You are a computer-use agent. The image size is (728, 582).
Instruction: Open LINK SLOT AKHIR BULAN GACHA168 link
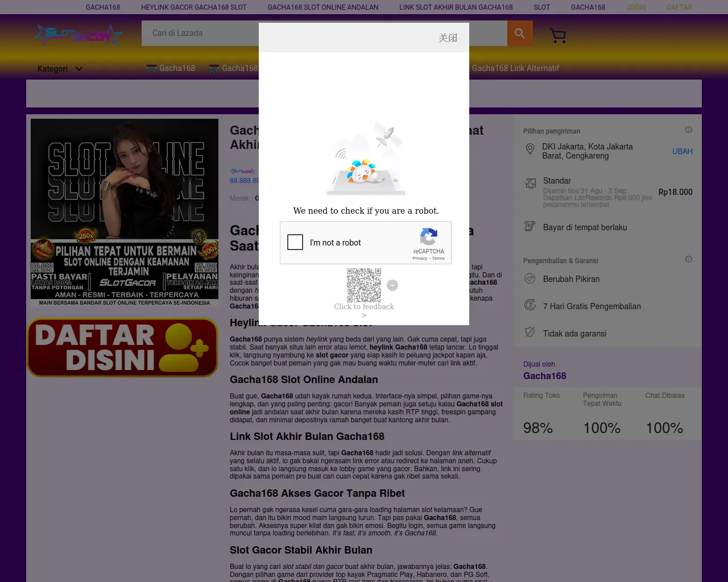tap(456, 7)
